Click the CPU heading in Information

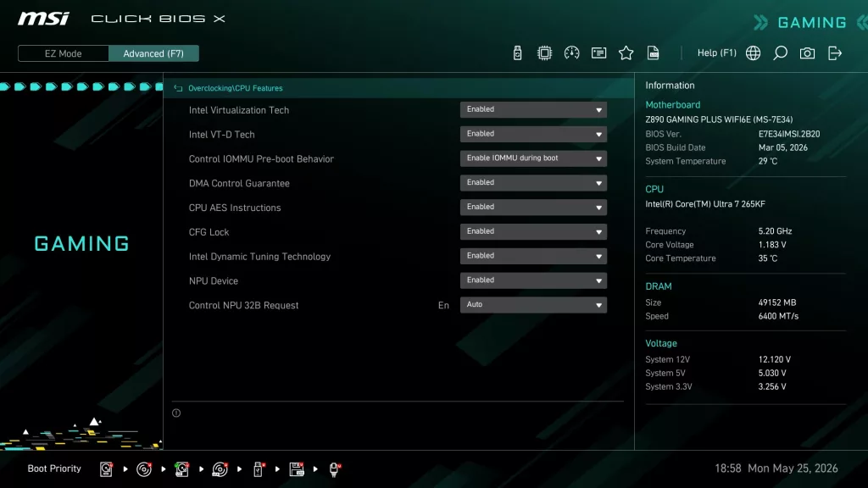click(x=654, y=189)
